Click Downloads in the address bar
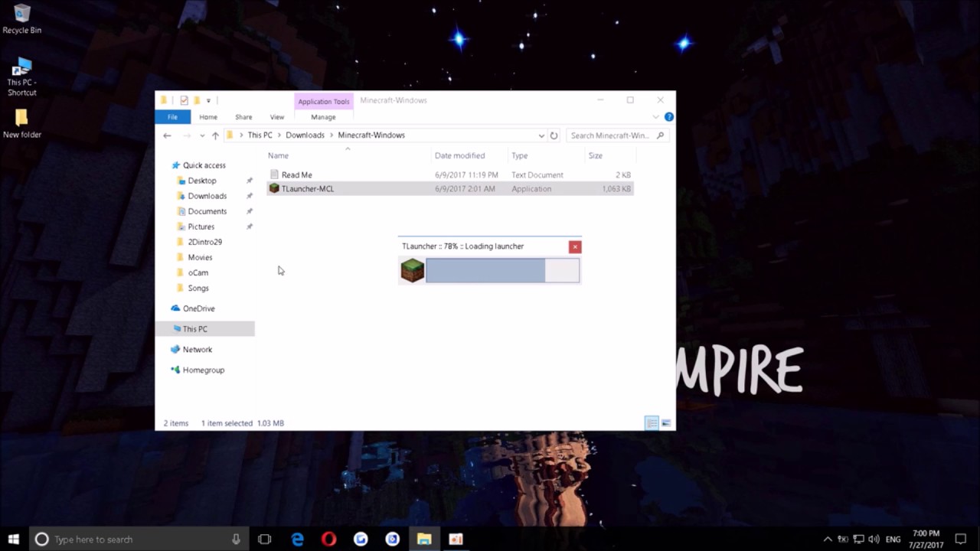 coord(305,135)
